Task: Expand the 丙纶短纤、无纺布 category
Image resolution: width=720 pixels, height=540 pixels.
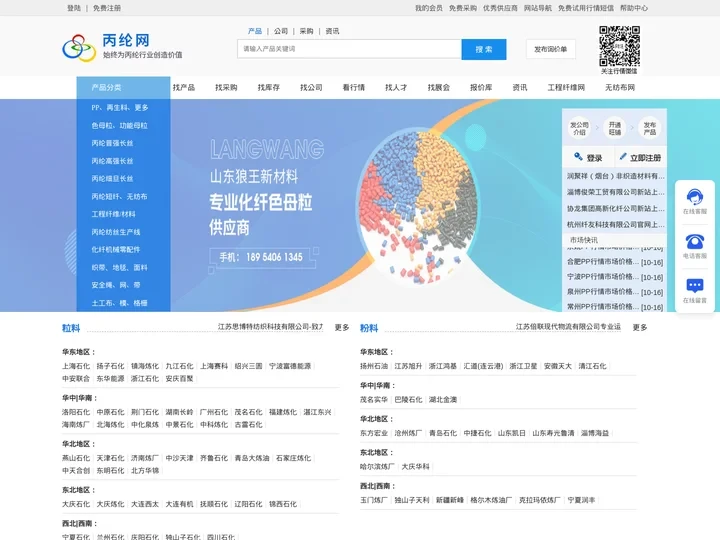Action: click(x=119, y=197)
